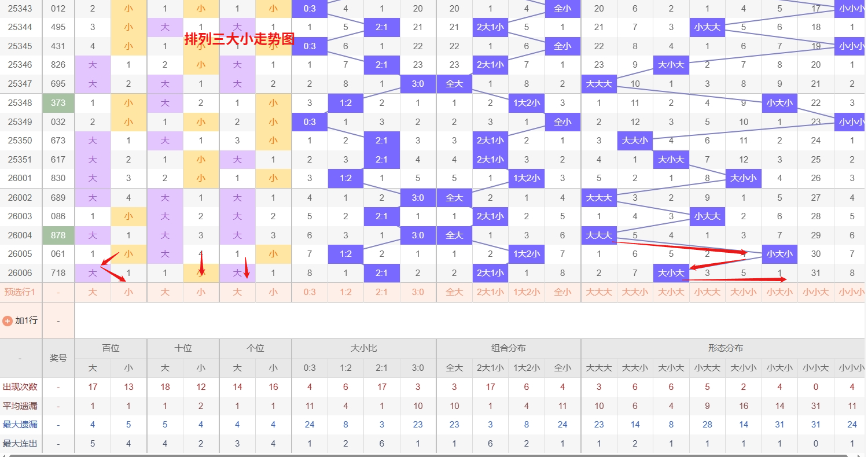Click the 平均遗漏 statistics row label

click(x=20, y=406)
